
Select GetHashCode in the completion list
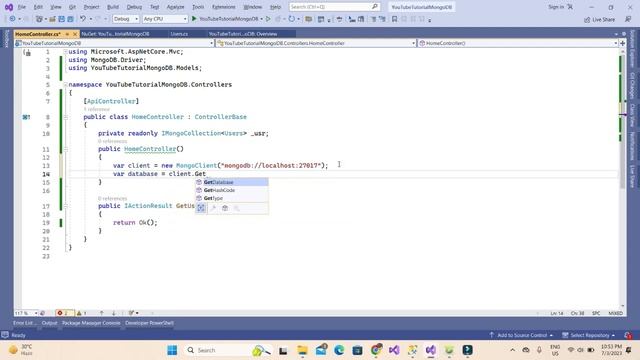click(231, 190)
